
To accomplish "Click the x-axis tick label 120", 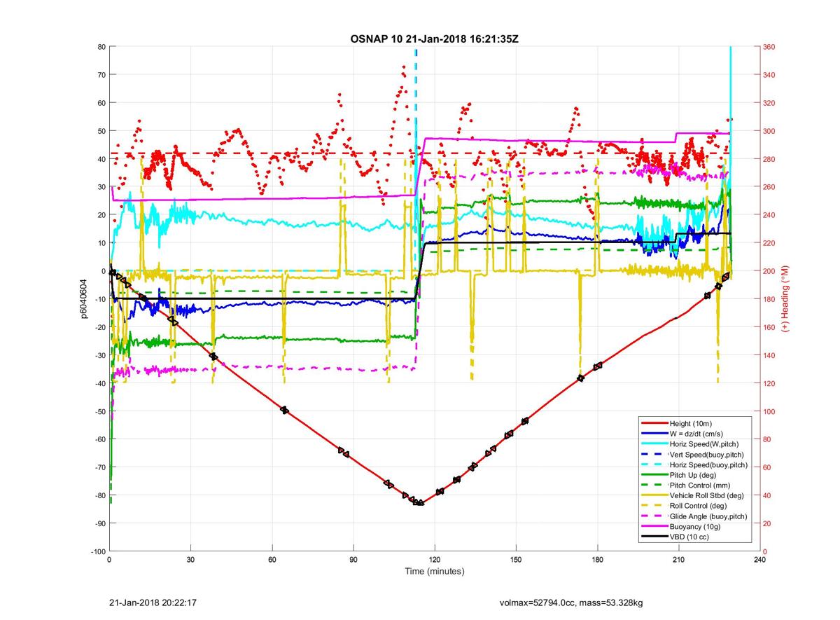I will tap(435, 560).
